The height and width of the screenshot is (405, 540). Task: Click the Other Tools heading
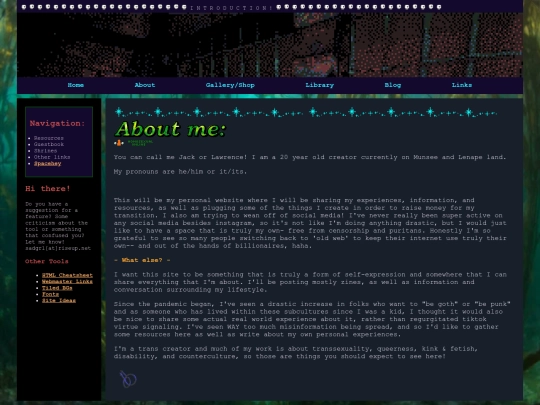point(46,261)
